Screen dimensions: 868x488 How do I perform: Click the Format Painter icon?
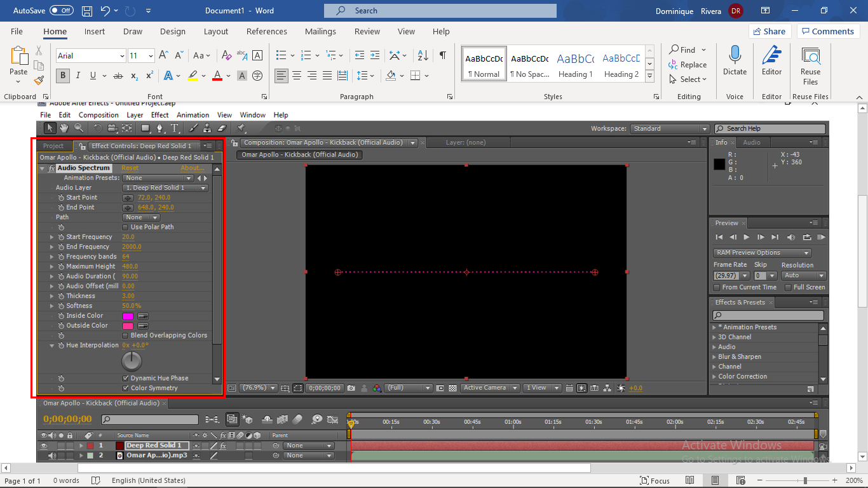click(39, 80)
